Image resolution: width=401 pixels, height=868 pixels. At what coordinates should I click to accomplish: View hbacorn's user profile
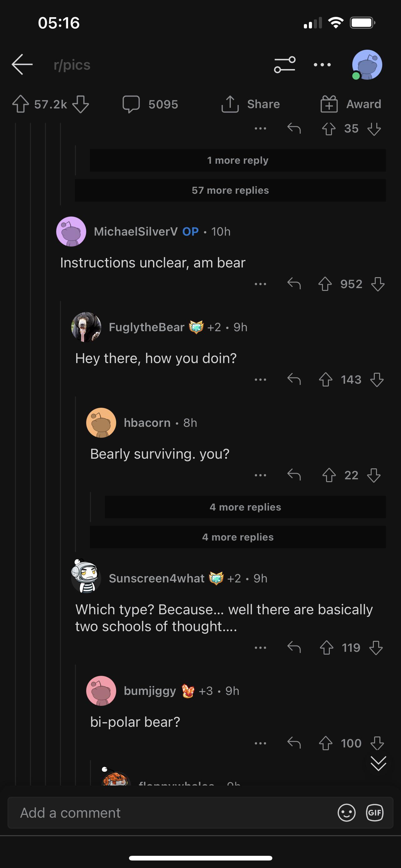147,422
